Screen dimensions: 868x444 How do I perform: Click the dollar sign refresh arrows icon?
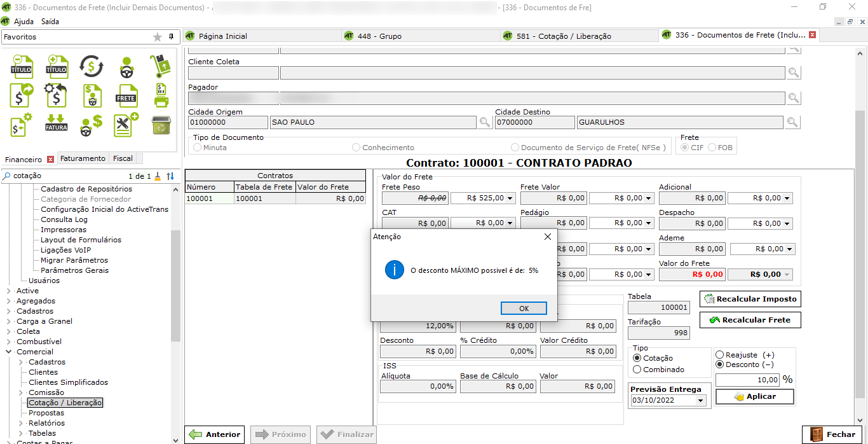pyautogui.click(x=92, y=66)
